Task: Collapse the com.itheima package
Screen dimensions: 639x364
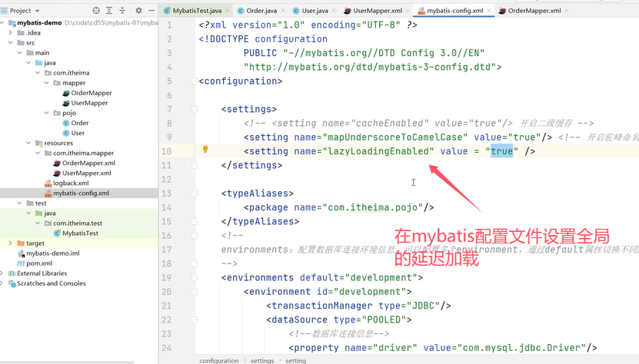Action: [x=38, y=73]
